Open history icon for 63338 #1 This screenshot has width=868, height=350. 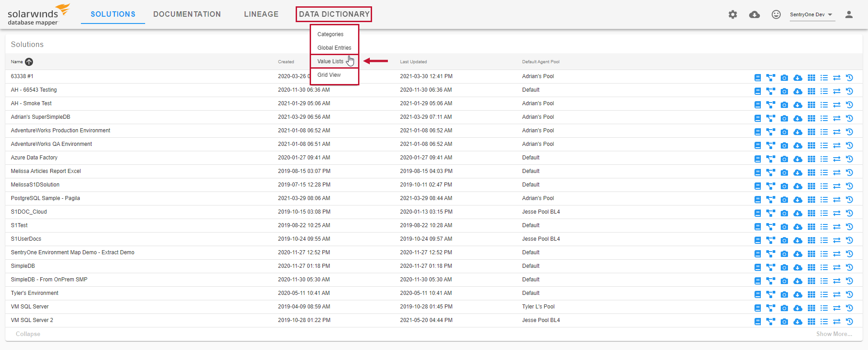(849, 78)
